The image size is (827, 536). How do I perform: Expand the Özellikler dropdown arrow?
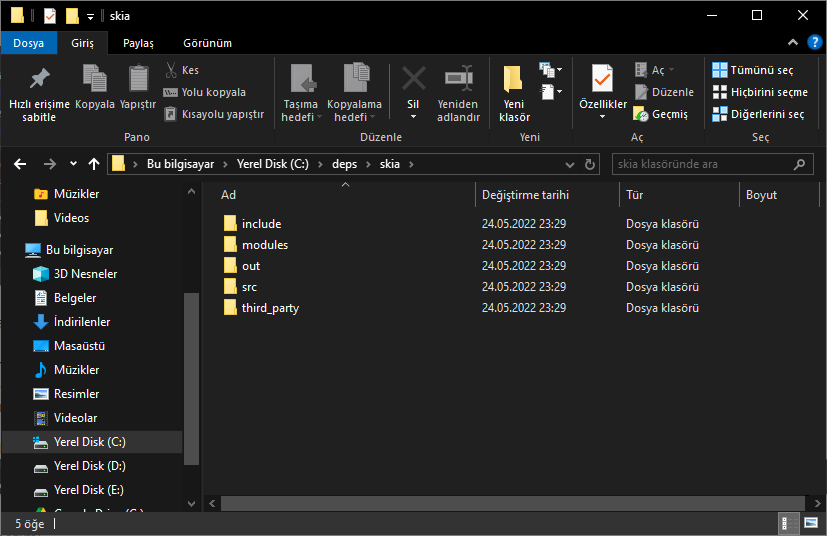tap(602, 117)
